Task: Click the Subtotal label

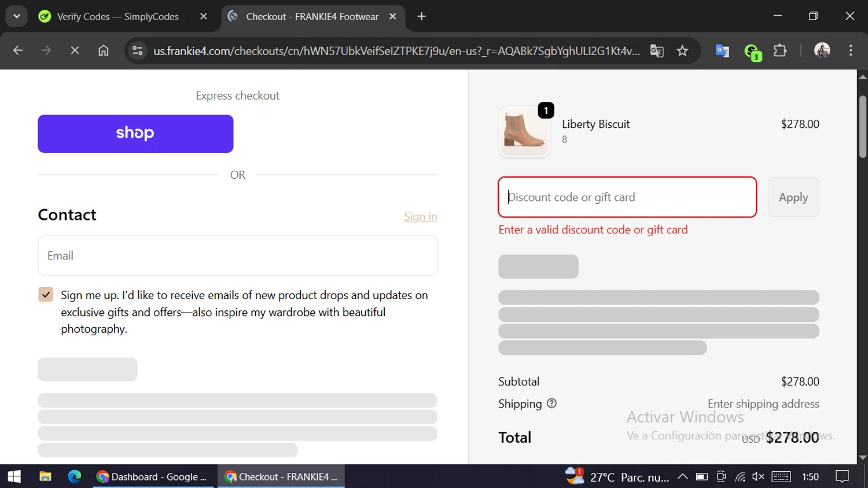Action: 518,381
